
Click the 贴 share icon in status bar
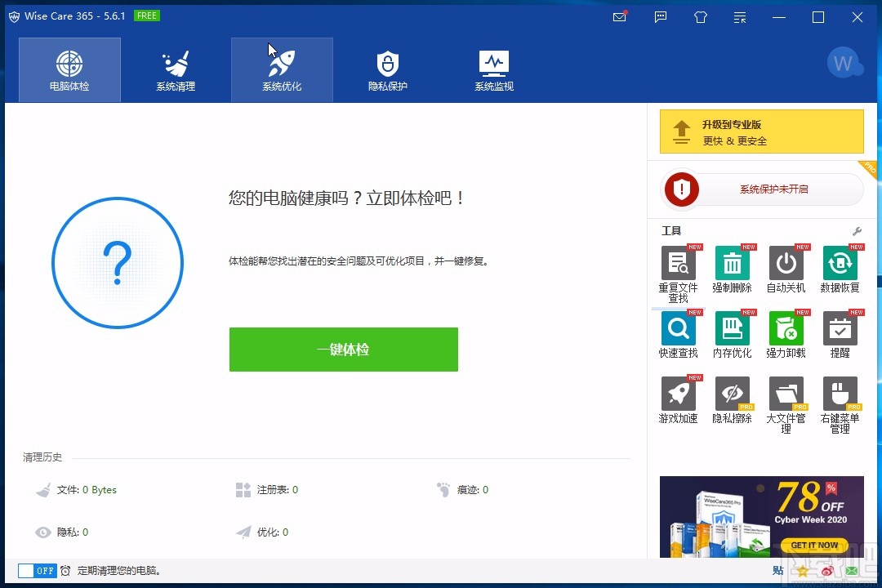778,571
